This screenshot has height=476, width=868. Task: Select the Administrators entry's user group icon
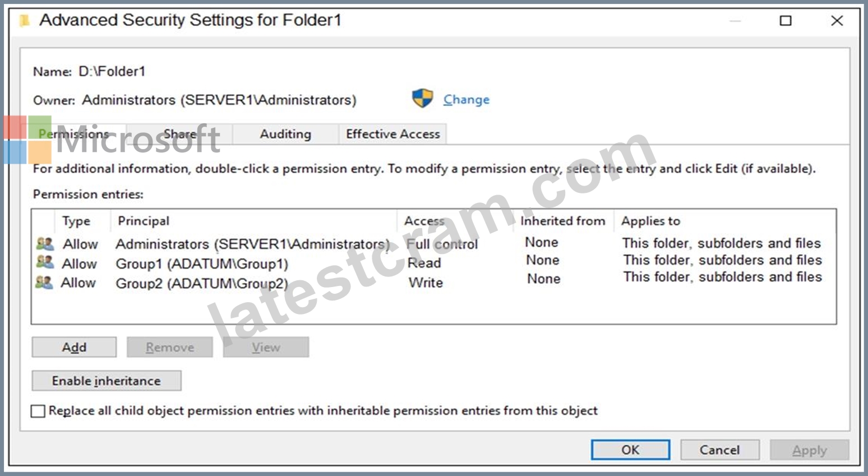pyautogui.click(x=45, y=244)
